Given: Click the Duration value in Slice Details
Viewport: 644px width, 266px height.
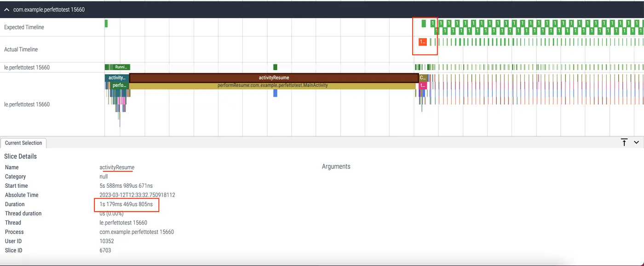Looking at the screenshot, I should [x=126, y=204].
